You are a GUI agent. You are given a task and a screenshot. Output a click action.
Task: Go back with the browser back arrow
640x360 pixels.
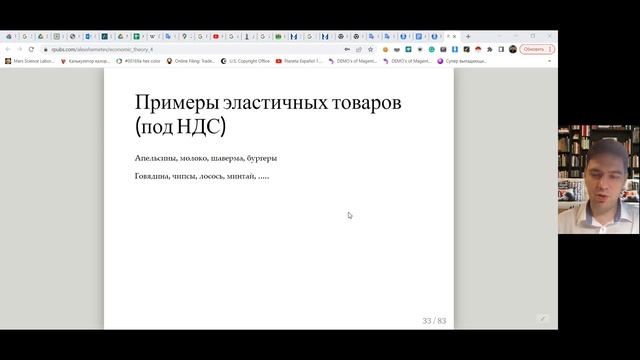[x=8, y=49]
